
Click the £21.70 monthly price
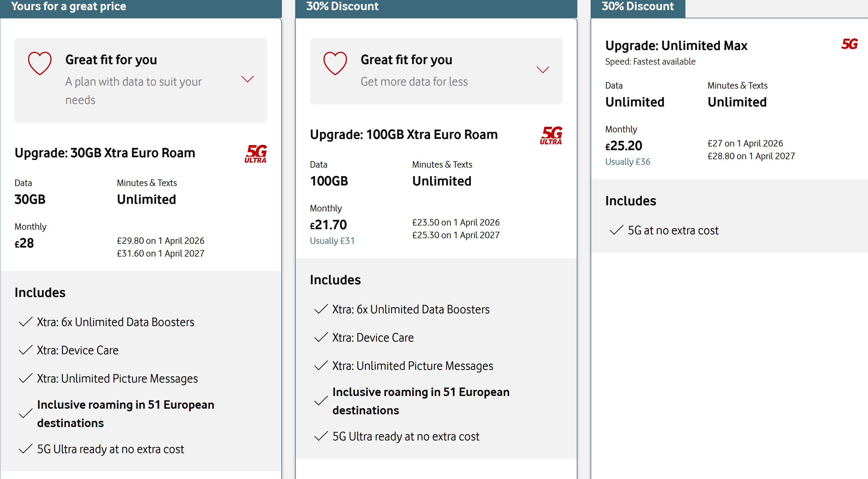328,225
